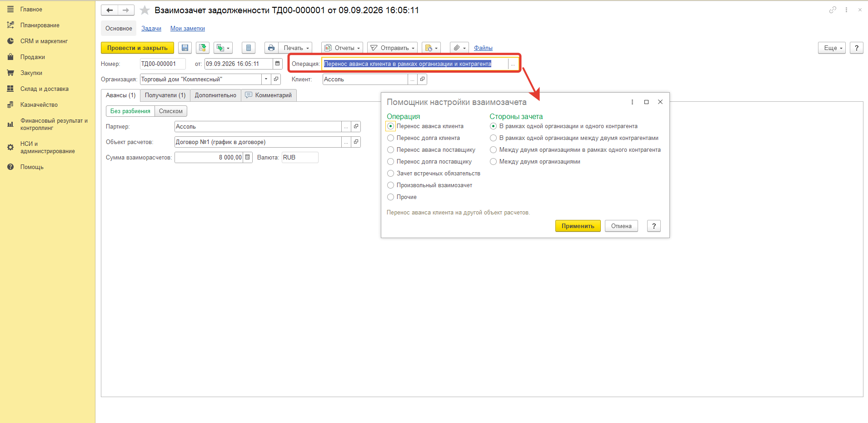The height and width of the screenshot is (423, 868).
Task: Open the main menu hamburger icon
Action: [10, 9]
